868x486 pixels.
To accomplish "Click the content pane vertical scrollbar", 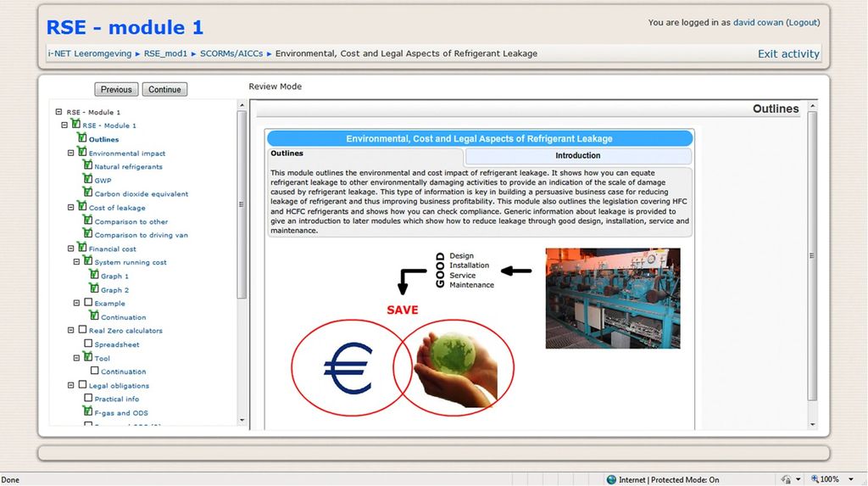I will (812, 254).
